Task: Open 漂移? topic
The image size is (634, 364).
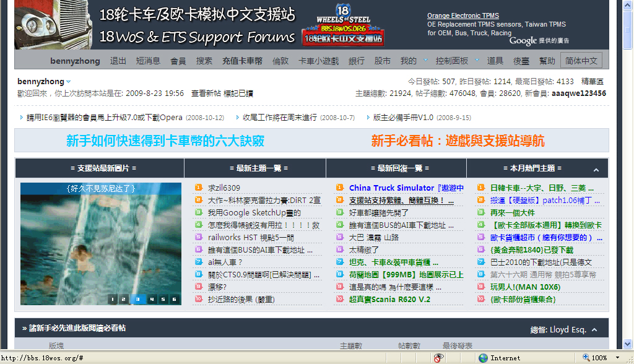Action: coord(217,287)
